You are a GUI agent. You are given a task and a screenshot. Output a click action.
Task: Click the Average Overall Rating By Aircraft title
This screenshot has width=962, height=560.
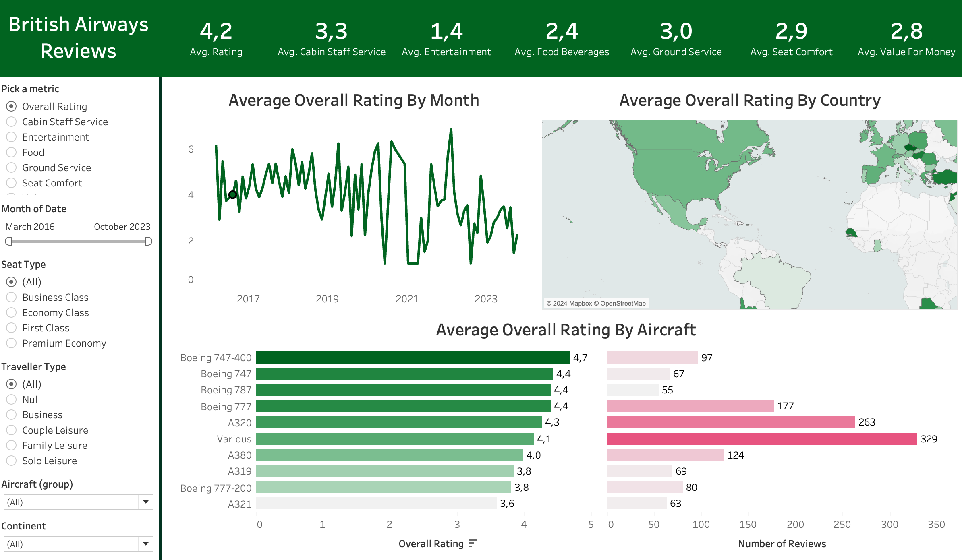[566, 330]
